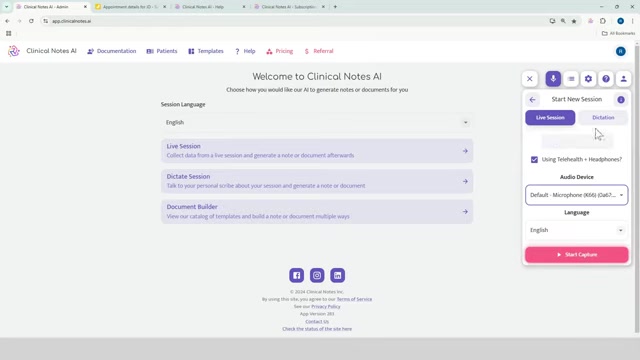This screenshot has height=360, width=640.
Task: Click the Clinical Notes AI brand name
Action: [x=51, y=51]
